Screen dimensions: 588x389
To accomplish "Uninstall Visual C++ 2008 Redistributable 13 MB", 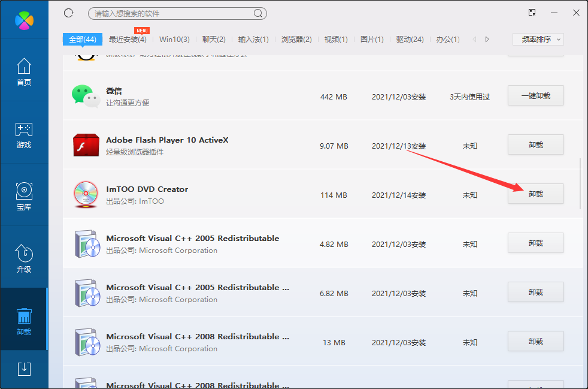I will pos(536,341).
